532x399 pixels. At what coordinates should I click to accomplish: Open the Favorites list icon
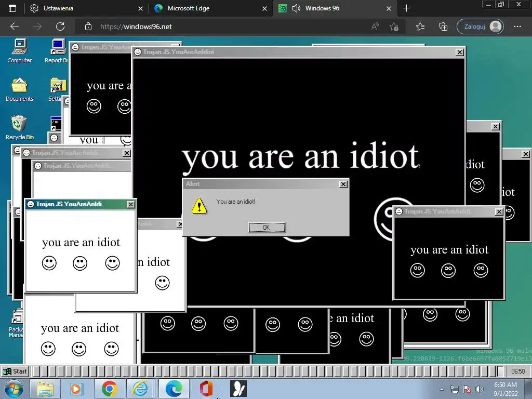[x=420, y=26]
